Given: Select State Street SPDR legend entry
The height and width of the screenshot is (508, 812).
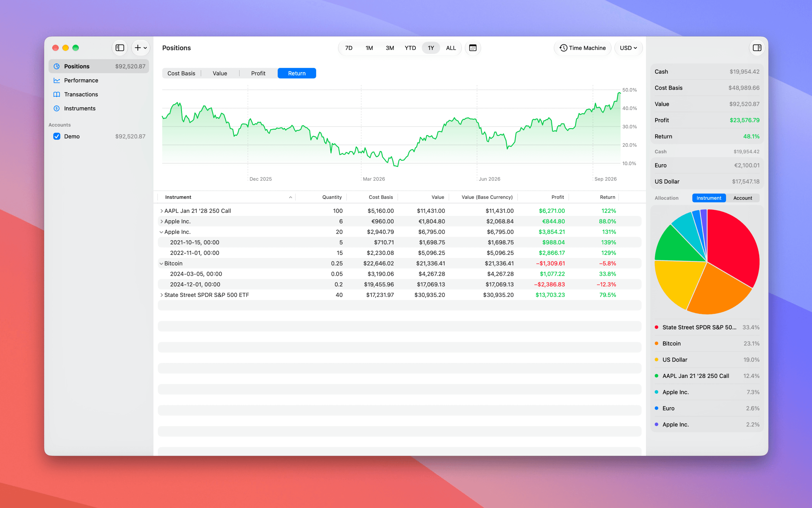Looking at the screenshot, I should [x=707, y=327].
